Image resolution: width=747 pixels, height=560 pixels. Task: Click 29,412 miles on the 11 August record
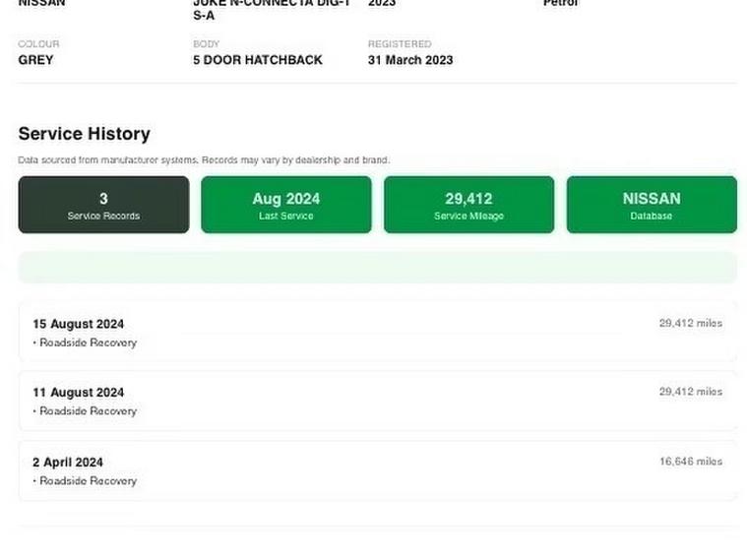(x=690, y=392)
